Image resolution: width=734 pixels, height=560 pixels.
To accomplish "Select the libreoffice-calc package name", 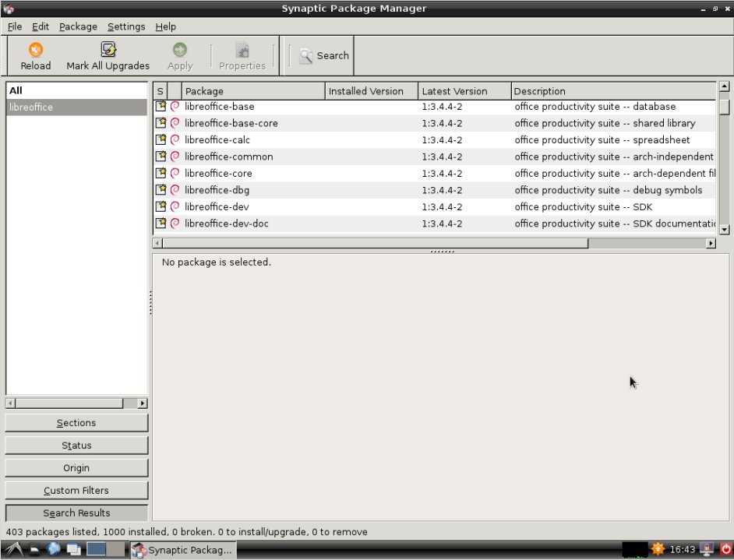I will click(x=217, y=140).
